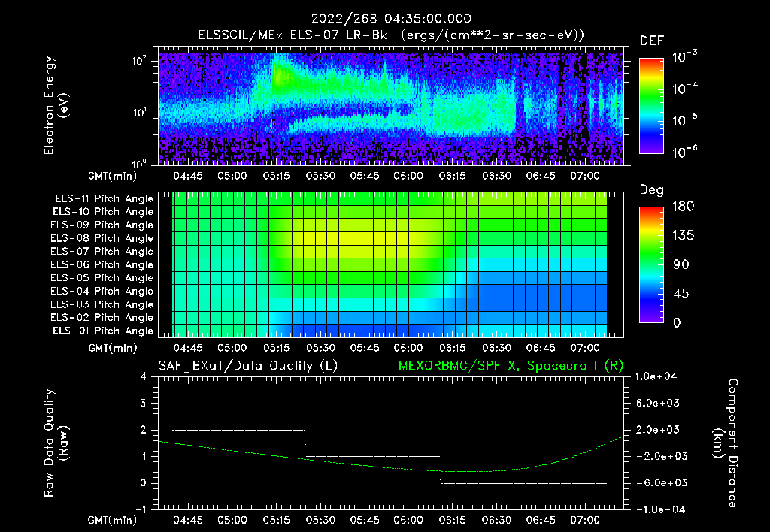Click '04:45' tick under the spectrogram
The height and width of the screenshot is (532, 770).
[187, 176]
